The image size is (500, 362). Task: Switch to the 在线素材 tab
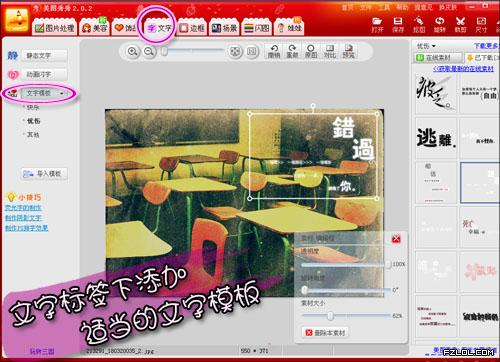pos(438,58)
